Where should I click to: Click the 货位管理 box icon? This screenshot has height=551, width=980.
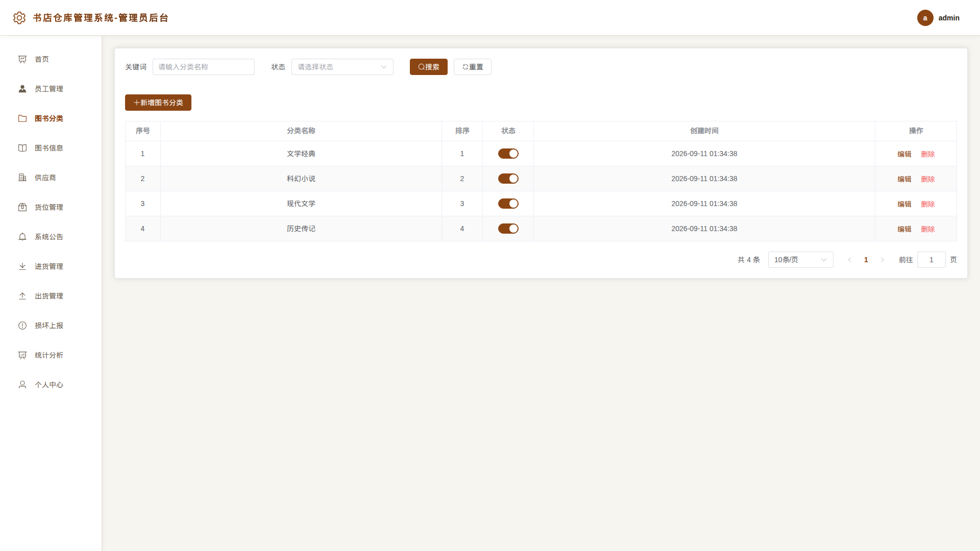[x=22, y=207]
